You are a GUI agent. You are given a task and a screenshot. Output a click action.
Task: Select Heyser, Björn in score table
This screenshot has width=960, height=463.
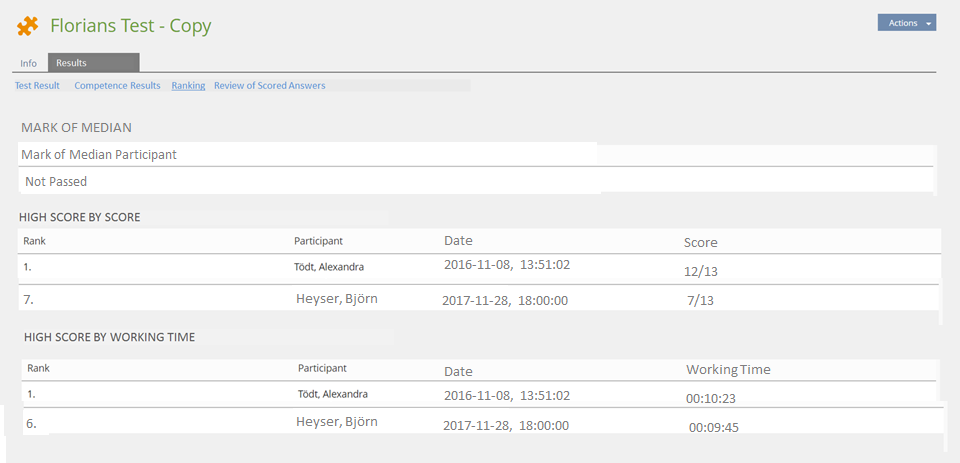point(336,299)
